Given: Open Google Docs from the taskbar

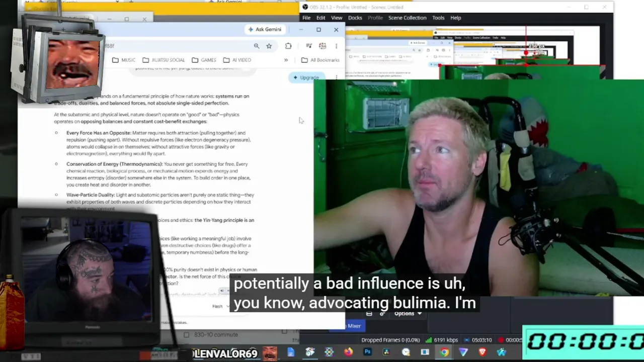Looking at the screenshot, I should point(291,352).
